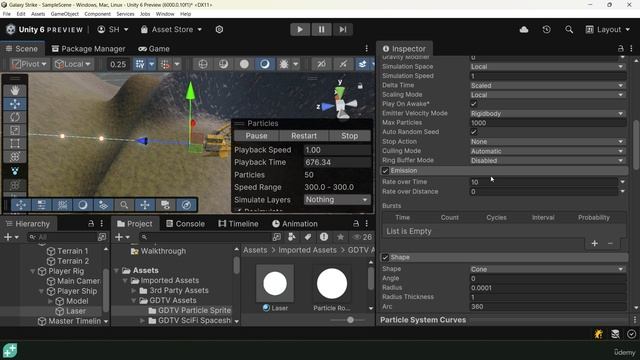Image resolution: width=640 pixels, height=360 pixels.
Task: Lock the Inspector panel
Action: 621,49
